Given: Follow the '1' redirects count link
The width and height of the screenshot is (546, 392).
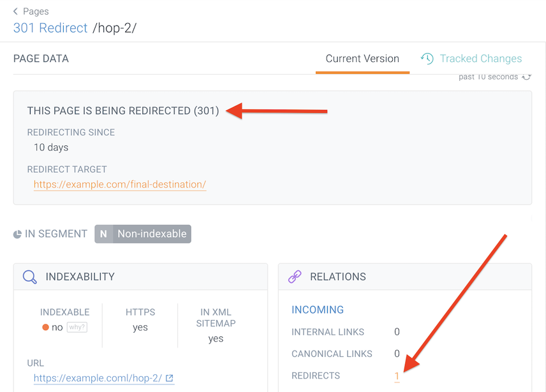Looking at the screenshot, I should coord(397,375).
